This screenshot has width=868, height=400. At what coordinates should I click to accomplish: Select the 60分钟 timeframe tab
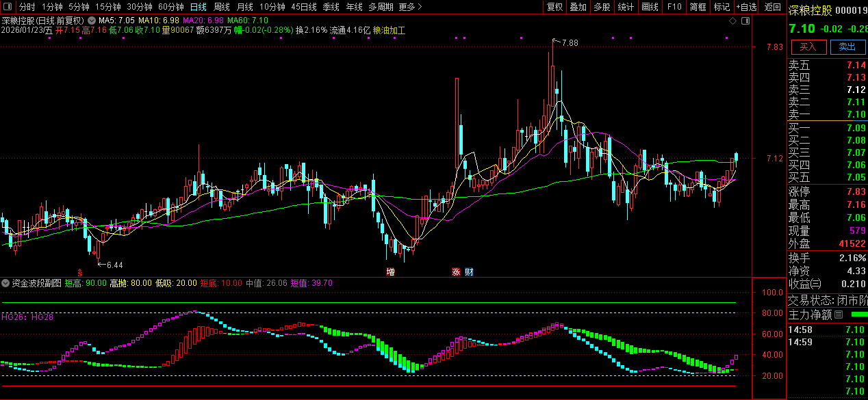click(171, 7)
